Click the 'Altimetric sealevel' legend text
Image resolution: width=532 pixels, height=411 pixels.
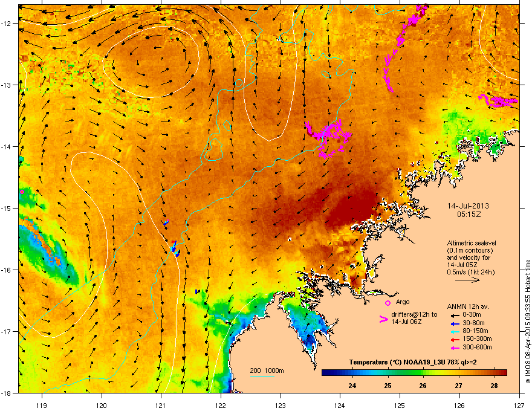pos(472,243)
